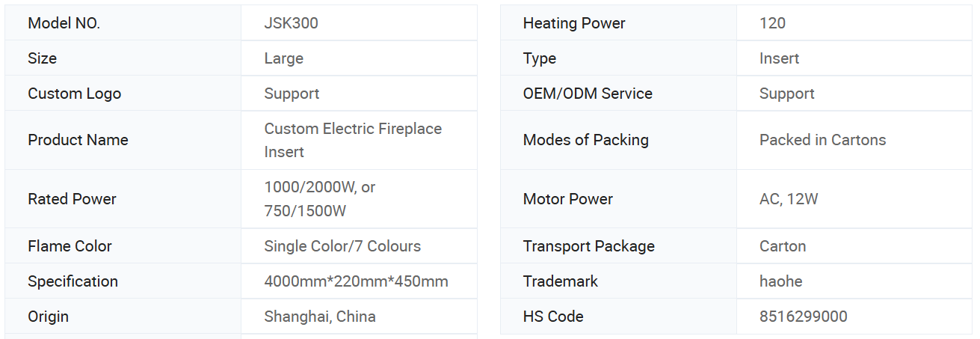The width and height of the screenshot is (980, 339).
Task: Click the AC, 12W motor value
Action: tap(788, 199)
